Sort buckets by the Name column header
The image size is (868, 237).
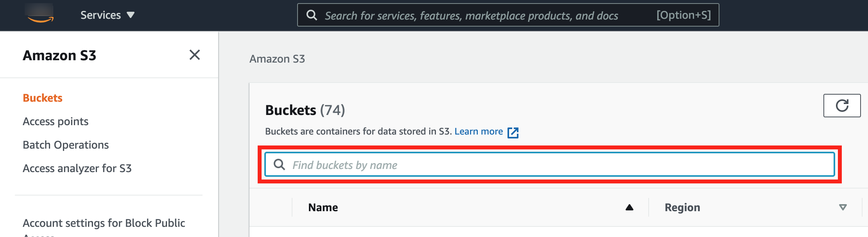click(x=323, y=208)
